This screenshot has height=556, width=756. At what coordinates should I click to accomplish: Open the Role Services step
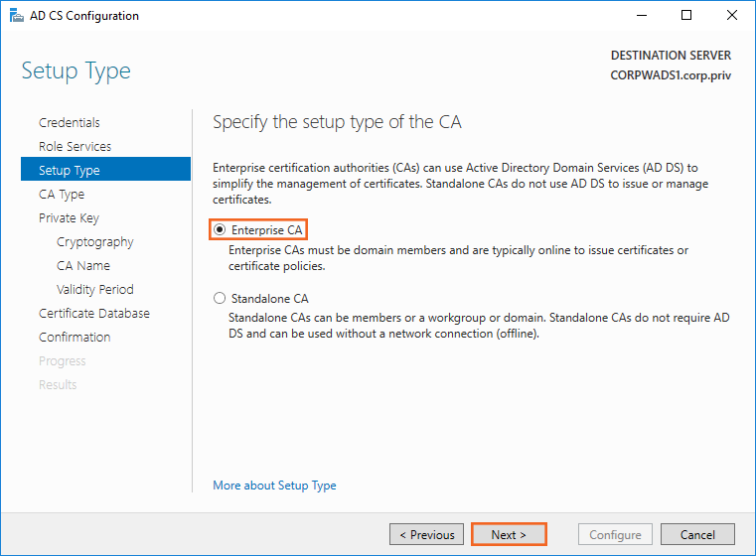75,147
